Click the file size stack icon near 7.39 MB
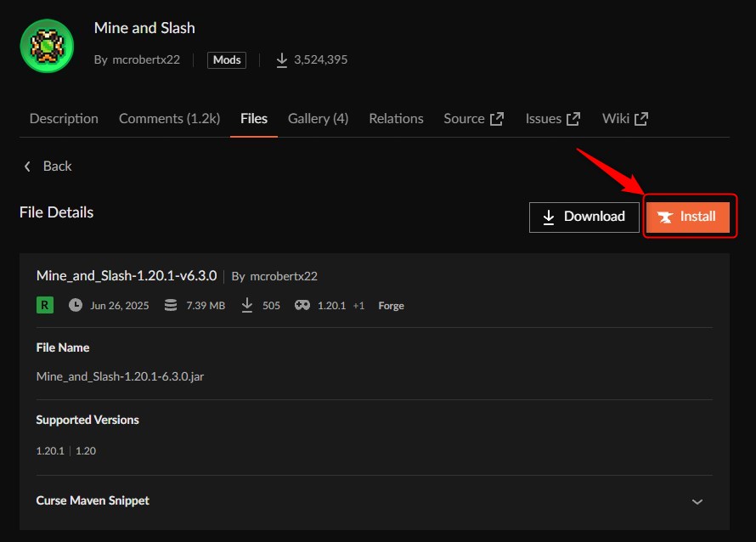This screenshot has width=756, height=542. (x=171, y=305)
